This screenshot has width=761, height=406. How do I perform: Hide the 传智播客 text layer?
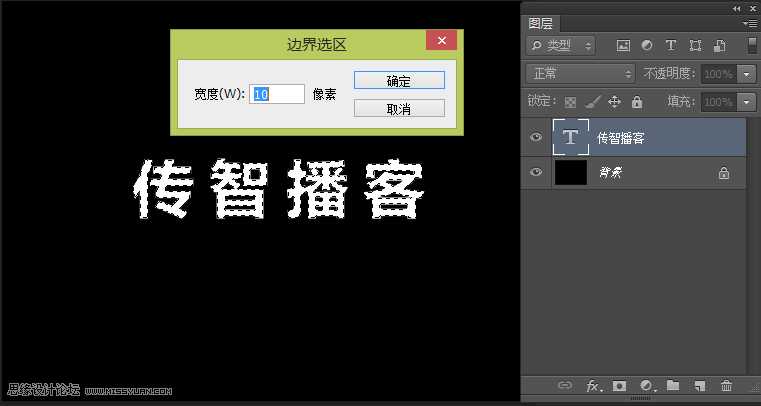pyautogui.click(x=536, y=137)
